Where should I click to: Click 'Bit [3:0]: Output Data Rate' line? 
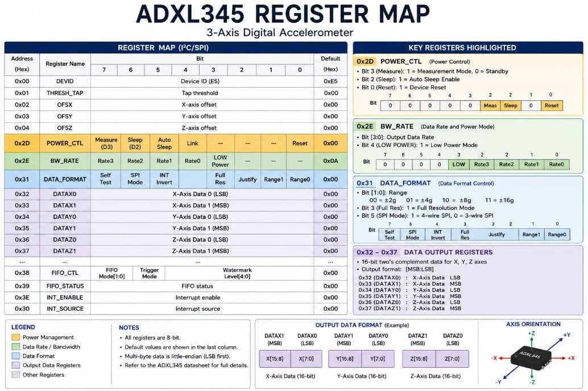click(397, 137)
